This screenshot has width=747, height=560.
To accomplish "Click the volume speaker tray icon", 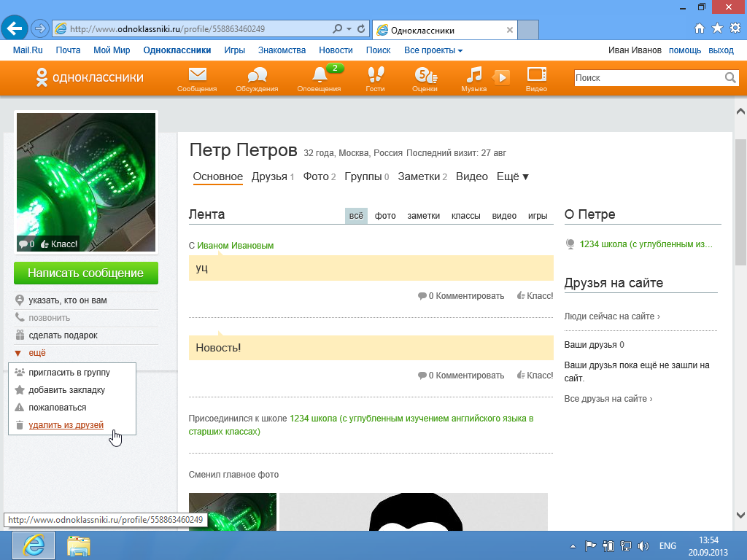I will click(x=643, y=546).
